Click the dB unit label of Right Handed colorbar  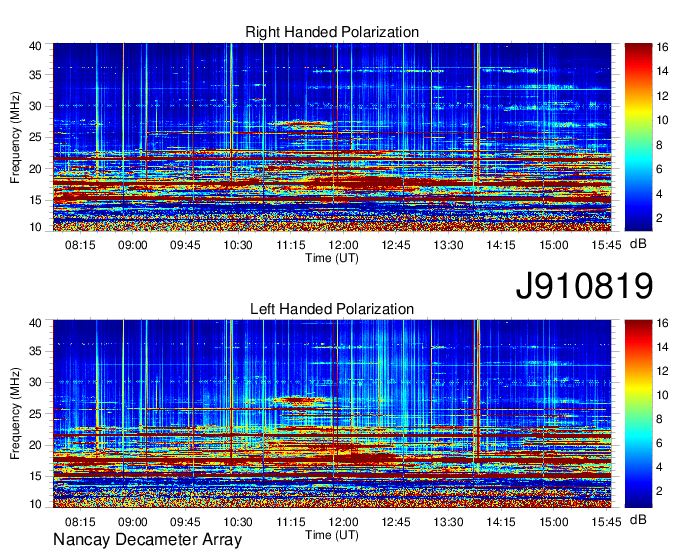(x=638, y=244)
